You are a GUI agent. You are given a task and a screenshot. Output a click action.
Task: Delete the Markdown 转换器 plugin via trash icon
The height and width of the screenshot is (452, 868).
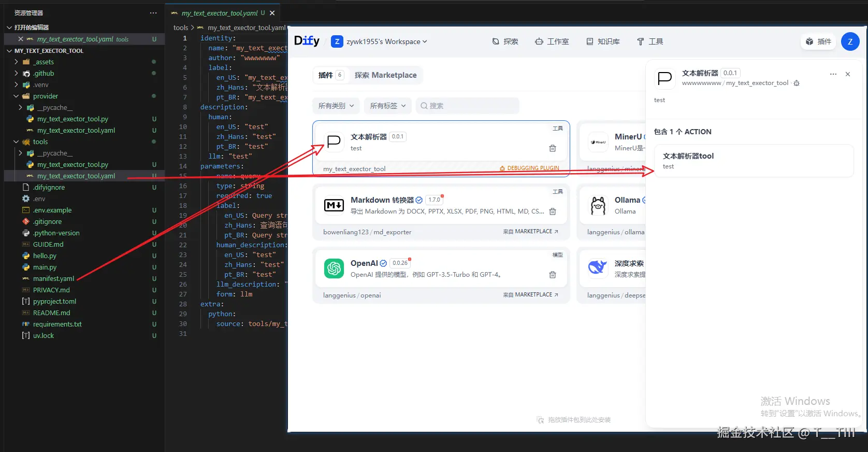click(x=553, y=211)
